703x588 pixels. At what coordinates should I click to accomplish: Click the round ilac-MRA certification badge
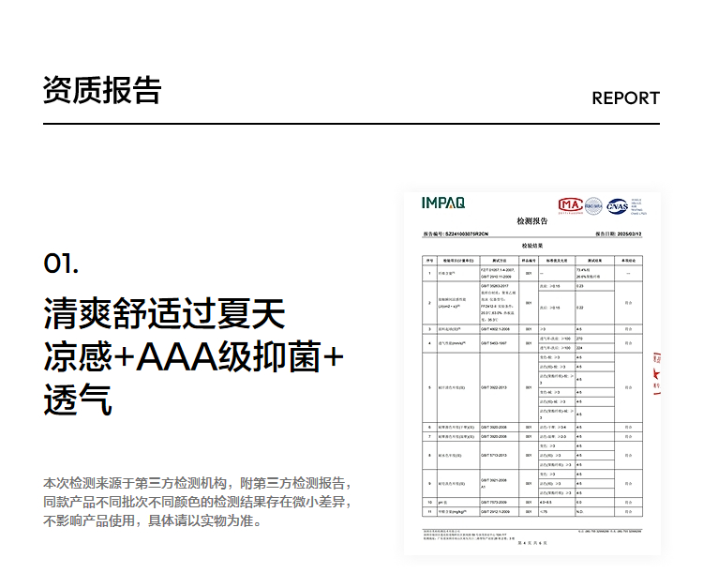593,204
